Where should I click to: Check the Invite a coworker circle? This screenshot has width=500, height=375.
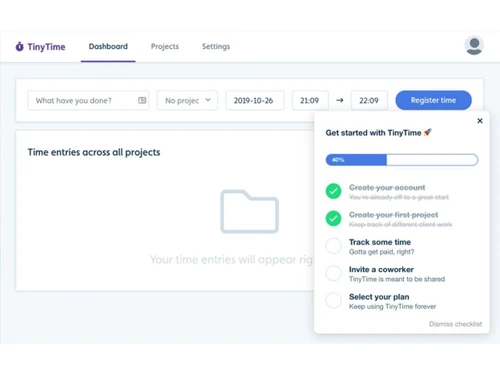pos(333,273)
